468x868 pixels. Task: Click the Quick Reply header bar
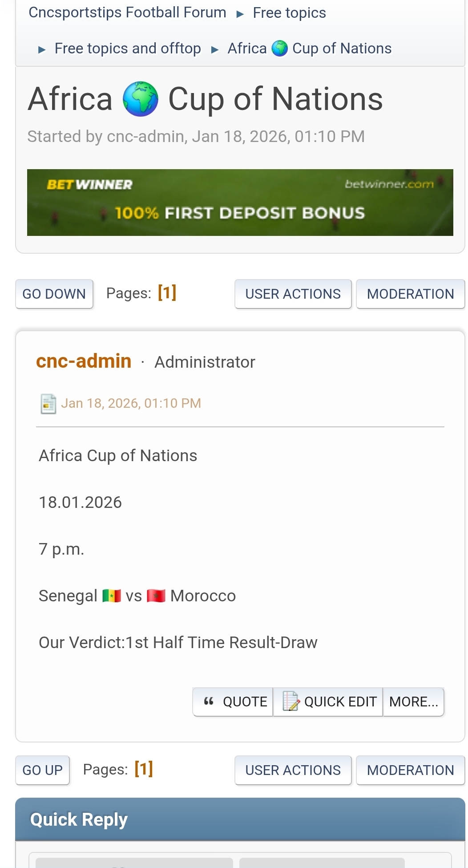[x=240, y=819]
